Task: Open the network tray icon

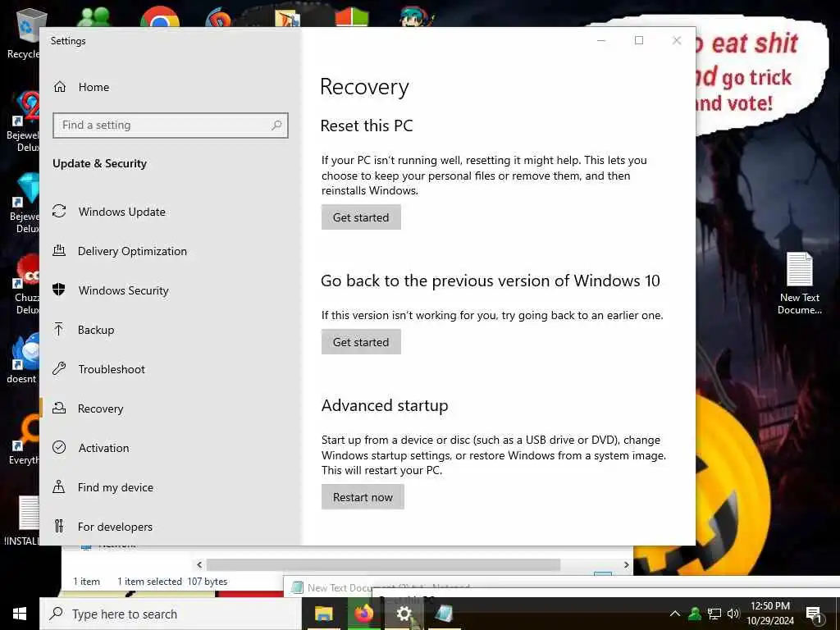Action: pos(714,614)
